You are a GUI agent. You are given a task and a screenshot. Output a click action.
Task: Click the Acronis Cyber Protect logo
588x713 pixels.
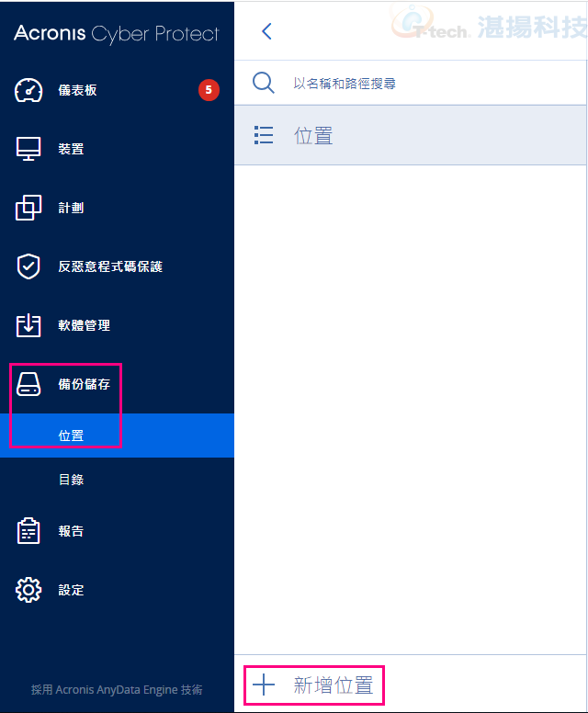pos(117,33)
